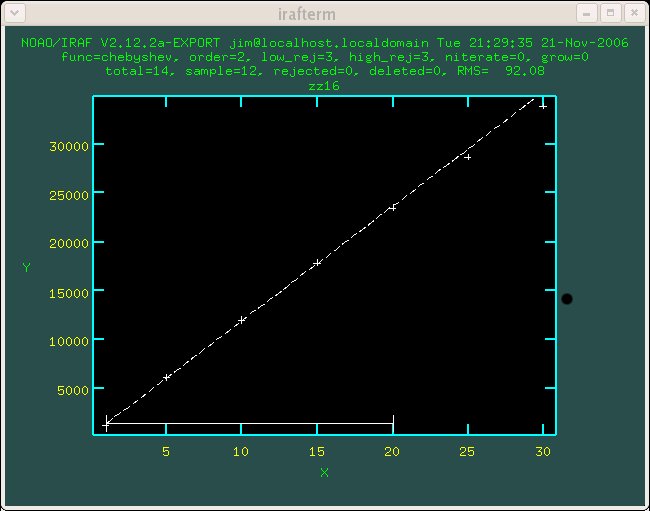Click the black round cursor dot
The image size is (650, 511).
[567, 299]
